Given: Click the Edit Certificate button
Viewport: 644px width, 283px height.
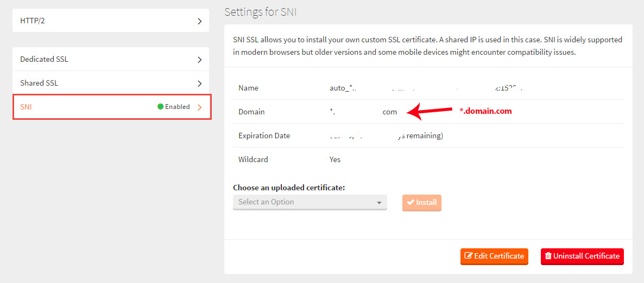Looking at the screenshot, I should (x=494, y=256).
